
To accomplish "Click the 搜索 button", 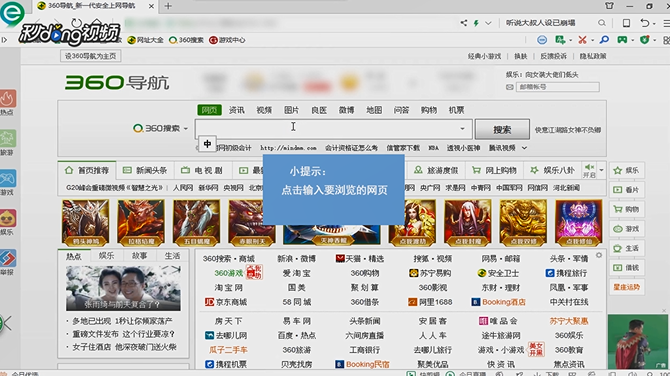I will 502,129.
